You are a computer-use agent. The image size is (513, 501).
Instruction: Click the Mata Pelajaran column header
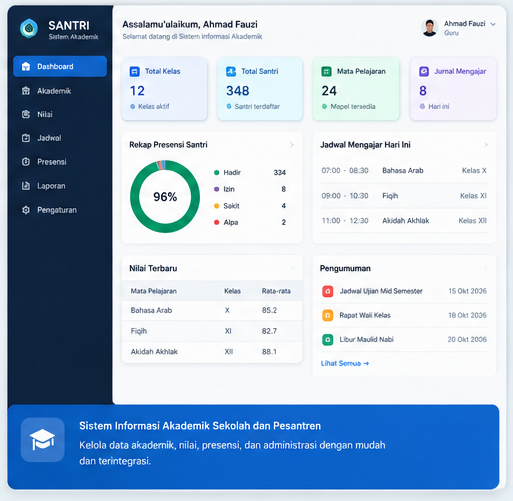coord(154,291)
